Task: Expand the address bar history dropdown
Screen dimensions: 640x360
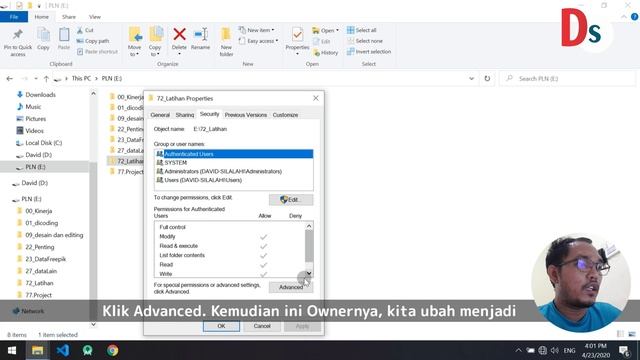Action: pyautogui.click(x=471, y=78)
